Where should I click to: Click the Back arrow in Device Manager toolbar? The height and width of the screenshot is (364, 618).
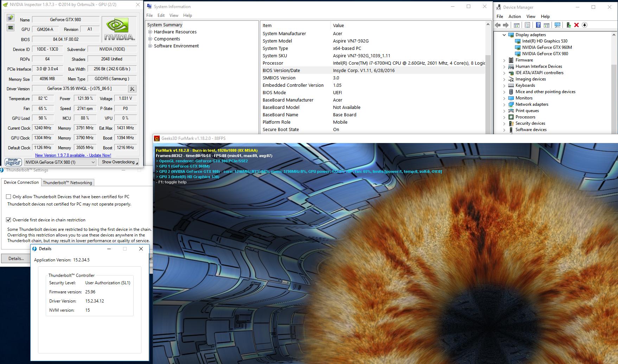[498, 25]
